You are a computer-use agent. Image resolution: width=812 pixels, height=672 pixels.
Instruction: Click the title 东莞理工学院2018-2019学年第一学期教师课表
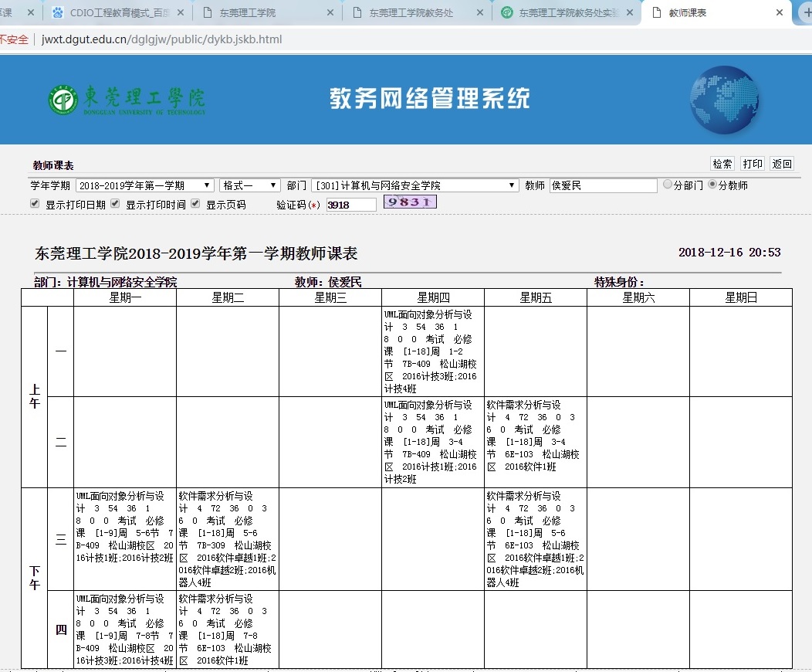coord(196,253)
